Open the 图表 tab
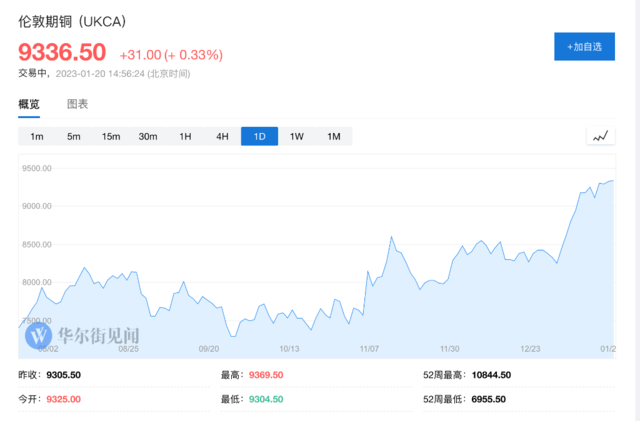The height and width of the screenshot is (421, 640). [77, 104]
